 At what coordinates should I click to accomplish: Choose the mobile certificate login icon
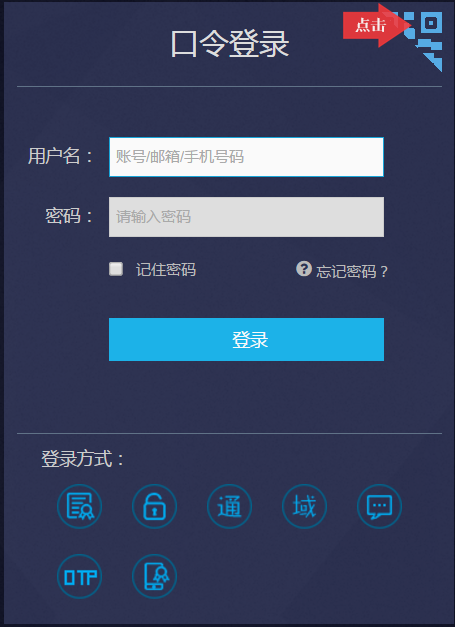(x=154, y=576)
